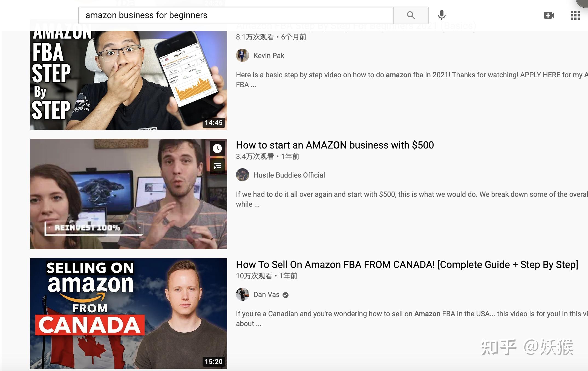Click Watch Later clock icon on thumbnail
Image resolution: width=588 pixels, height=371 pixels.
click(217, 148)
